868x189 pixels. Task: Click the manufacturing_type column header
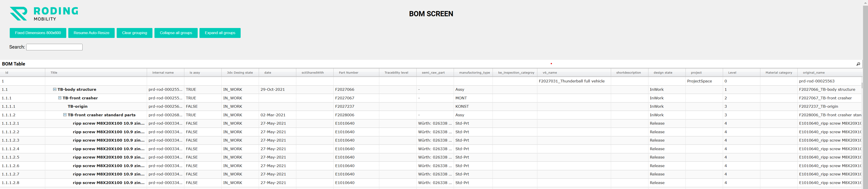[x=474, y=73]
